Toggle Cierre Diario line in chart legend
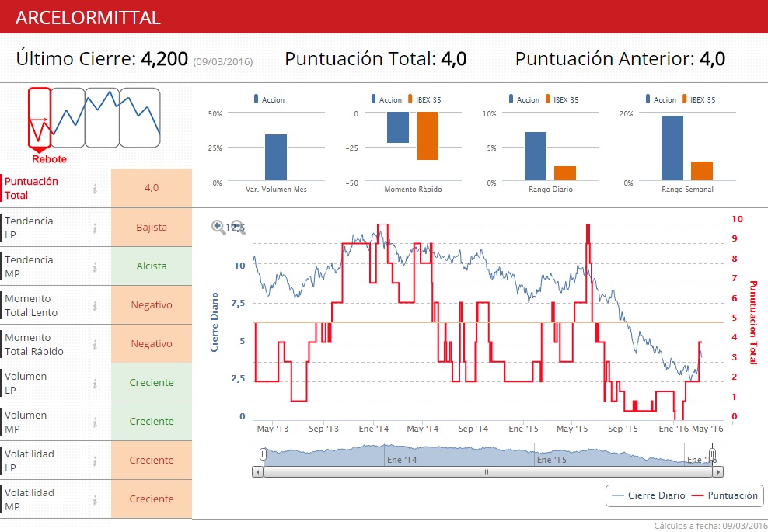Image resolution: width=768 pixels, height=532 pixels. coord(648,495)
